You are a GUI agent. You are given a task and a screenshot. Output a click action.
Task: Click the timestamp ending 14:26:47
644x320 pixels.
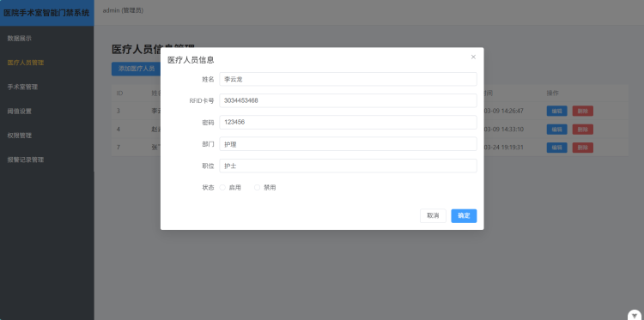503,111
